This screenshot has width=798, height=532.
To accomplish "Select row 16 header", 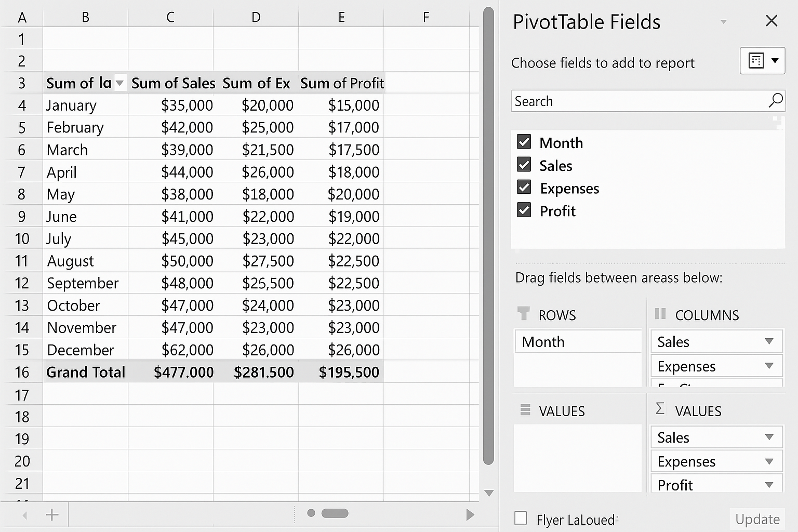I will point(22,372).
